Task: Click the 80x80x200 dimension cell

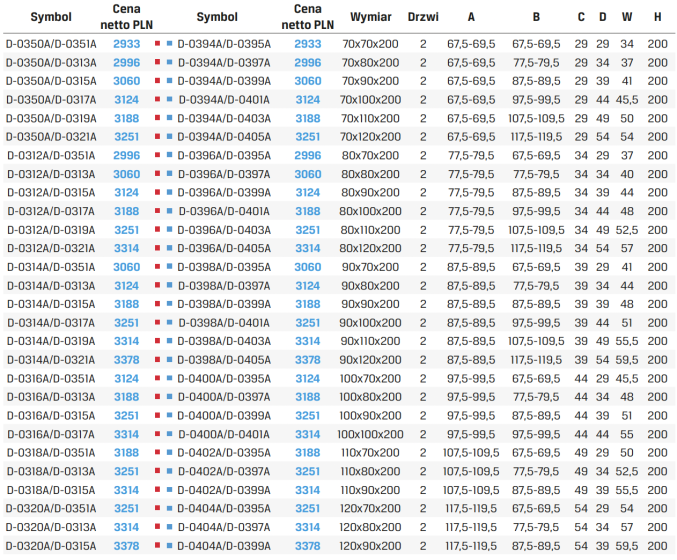Action: 370,174
